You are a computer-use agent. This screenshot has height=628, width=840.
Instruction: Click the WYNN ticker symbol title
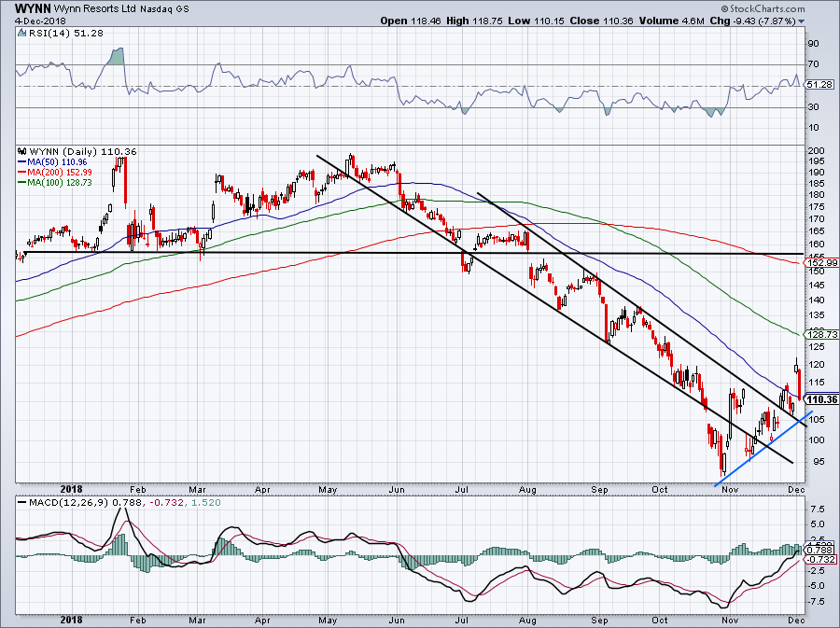tap(33, 8)
